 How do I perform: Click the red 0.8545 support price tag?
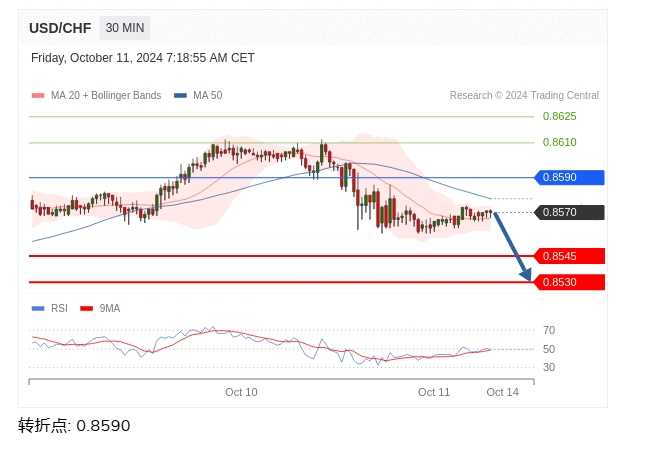pos(569,256)
